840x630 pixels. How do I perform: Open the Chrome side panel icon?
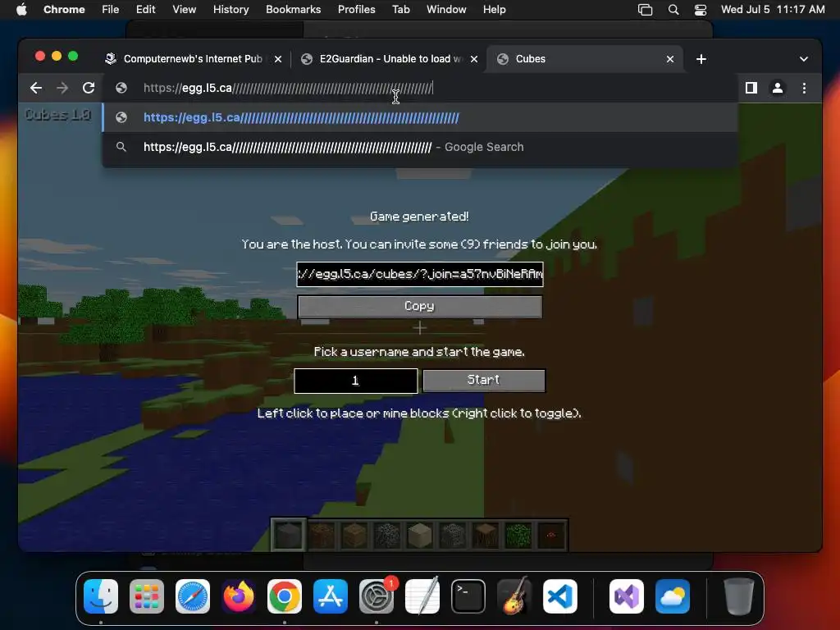pyautogui.click(x=751, y=88)
